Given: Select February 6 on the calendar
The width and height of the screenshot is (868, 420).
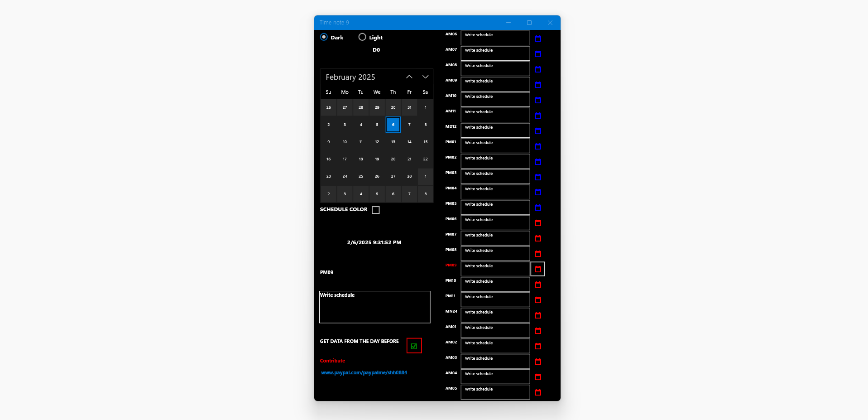Looking at the screenshot, I should click(x=393, y=125).
